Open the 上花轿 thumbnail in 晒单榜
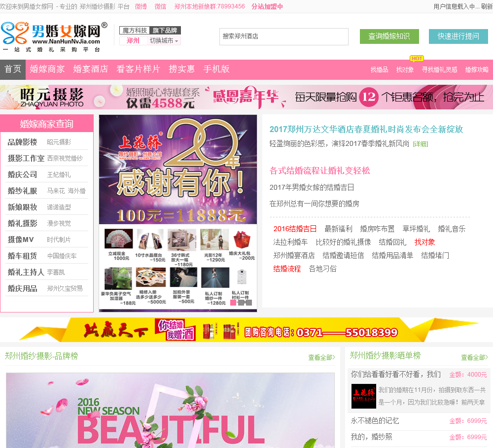The width and height of the screenshot is (493, 448). 363,396
